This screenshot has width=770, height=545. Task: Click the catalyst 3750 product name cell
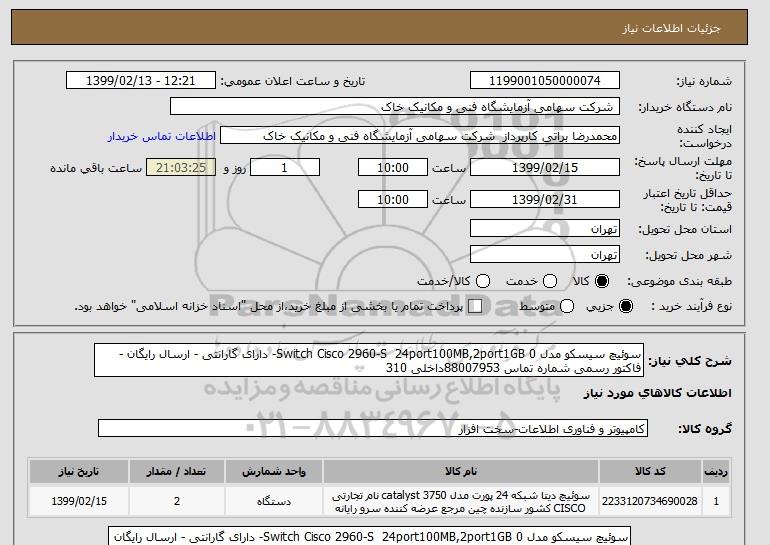coord(461,501)
